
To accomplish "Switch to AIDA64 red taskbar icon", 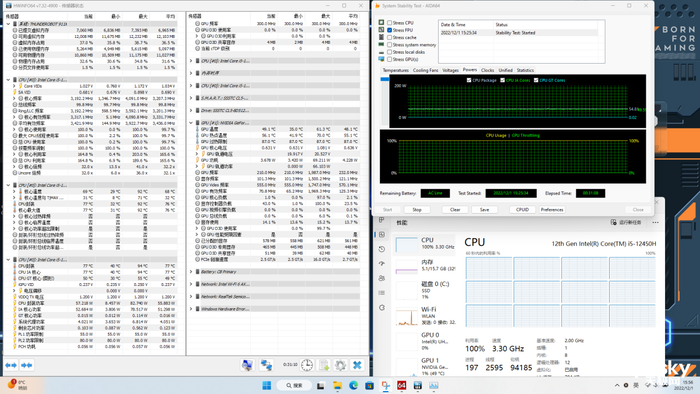I will (401, 386).
